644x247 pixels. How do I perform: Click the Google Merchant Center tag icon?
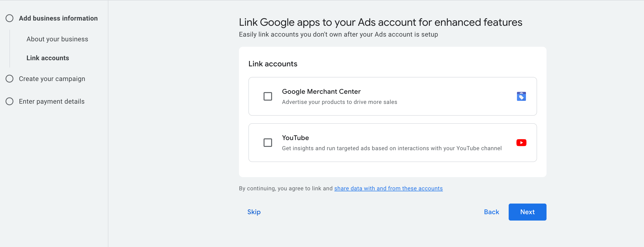click(521, 96)
